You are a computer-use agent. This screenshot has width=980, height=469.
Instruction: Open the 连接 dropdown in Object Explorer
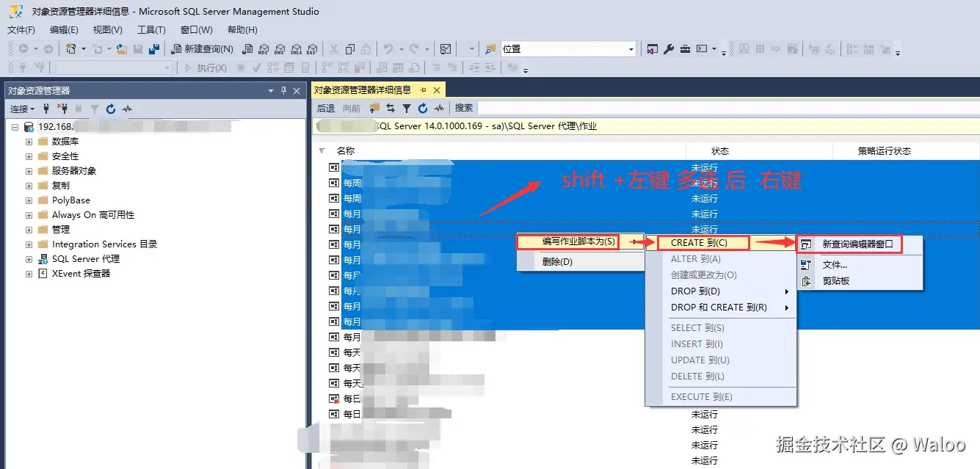pyautogui.click(x=22, y=109)
